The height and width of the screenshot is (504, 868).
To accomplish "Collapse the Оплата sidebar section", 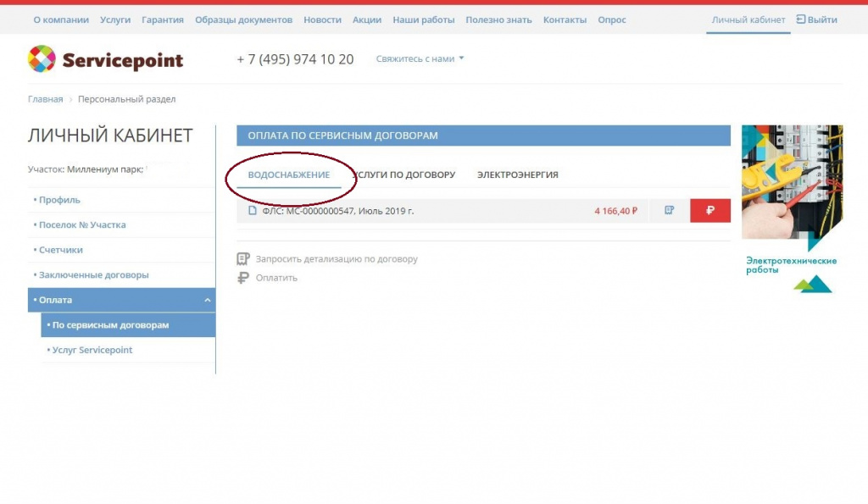I will tap(207, 300).
